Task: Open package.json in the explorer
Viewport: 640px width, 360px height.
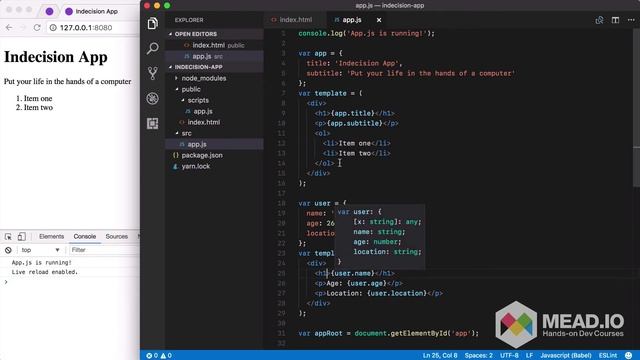Action: click(x=214, y=155)
